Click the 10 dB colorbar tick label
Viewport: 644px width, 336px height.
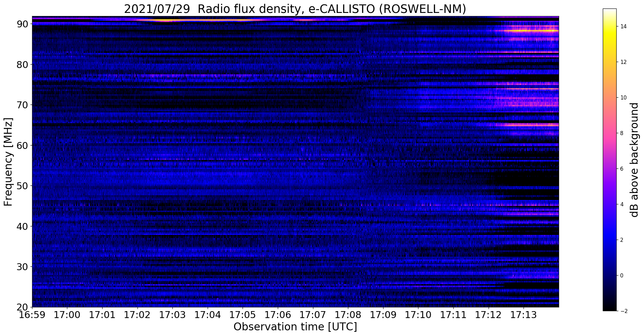(623, 98)
